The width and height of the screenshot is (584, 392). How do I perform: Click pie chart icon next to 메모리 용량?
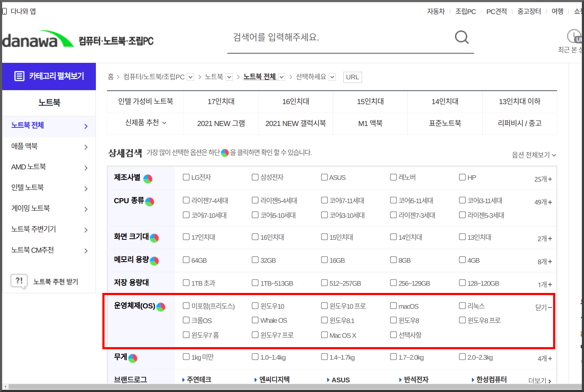pos(154,261)
